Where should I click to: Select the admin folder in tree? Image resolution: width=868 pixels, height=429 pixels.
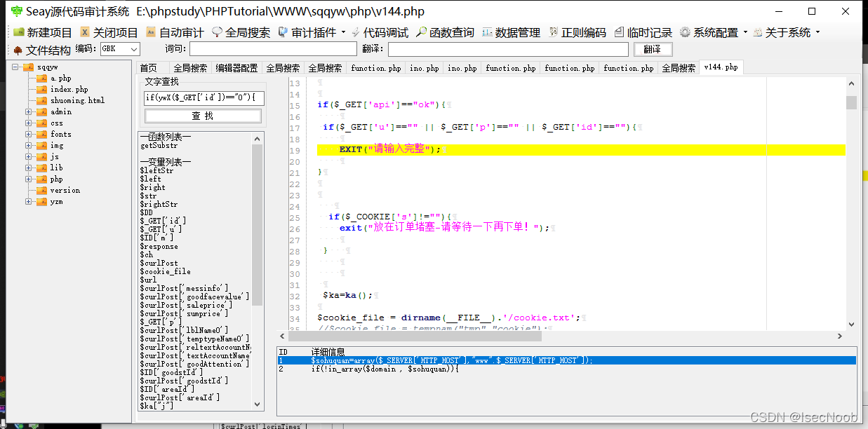[x=61, y=112]
